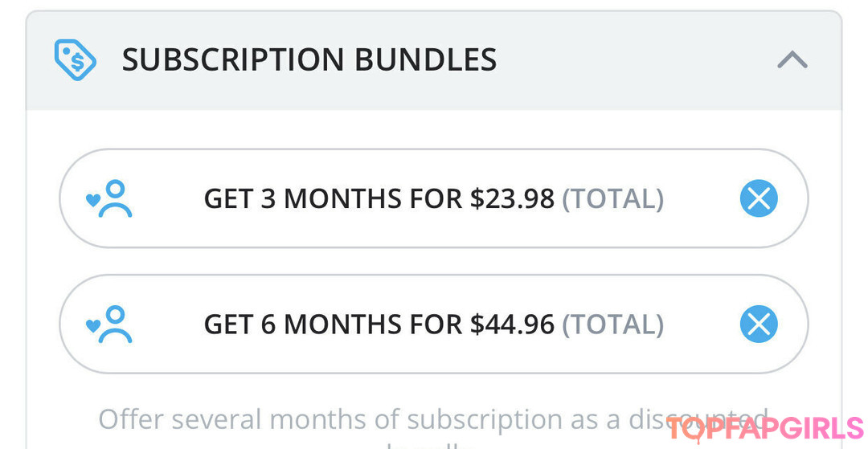This screenshot has width=868, height=449.
Task: Click the subscriber heart icon in the 6 months bundle
Action: click(110, 325)
